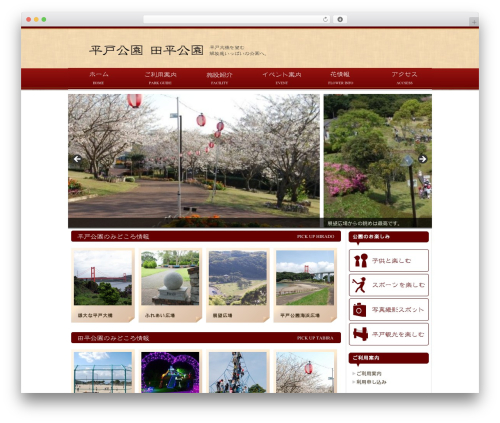Click the スポーツを楽しむ label text
The image size is (500, 423).
point(398,285)
